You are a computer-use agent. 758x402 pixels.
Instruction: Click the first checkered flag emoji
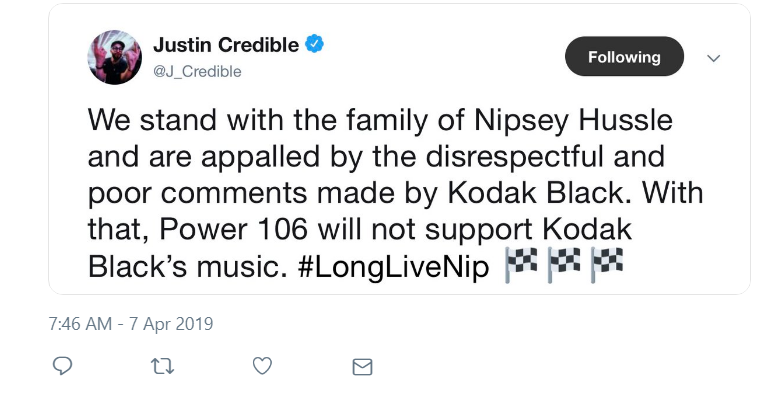(x=521, y=265)
